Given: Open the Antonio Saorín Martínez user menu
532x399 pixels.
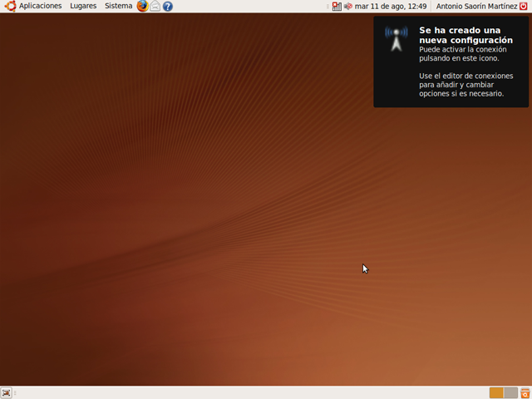Looking at the screenshot, I should (x=476, y=6).
